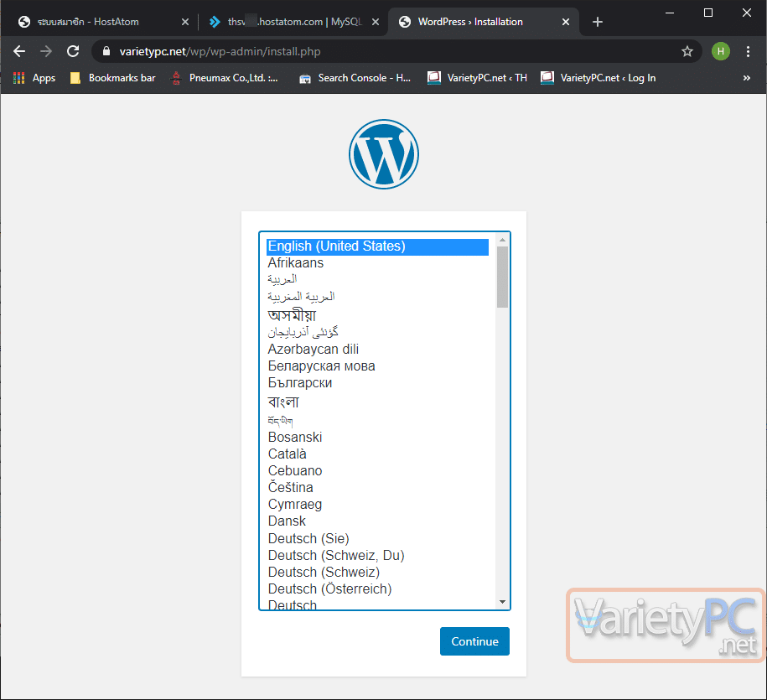Open a new browser tab

coord(598,22)
